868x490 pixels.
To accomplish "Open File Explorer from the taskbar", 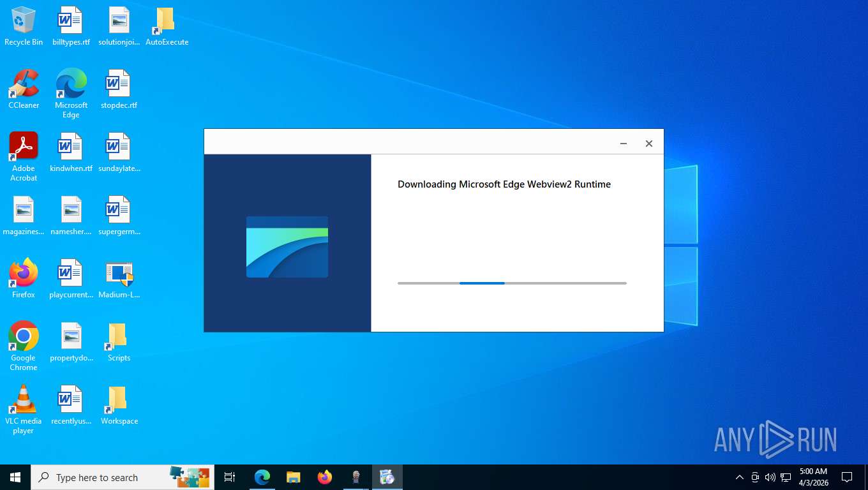I will [293, 477].
